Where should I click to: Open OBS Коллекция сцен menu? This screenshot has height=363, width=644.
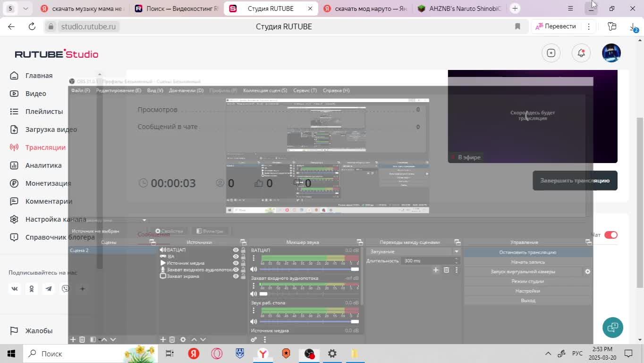(265, 90)
